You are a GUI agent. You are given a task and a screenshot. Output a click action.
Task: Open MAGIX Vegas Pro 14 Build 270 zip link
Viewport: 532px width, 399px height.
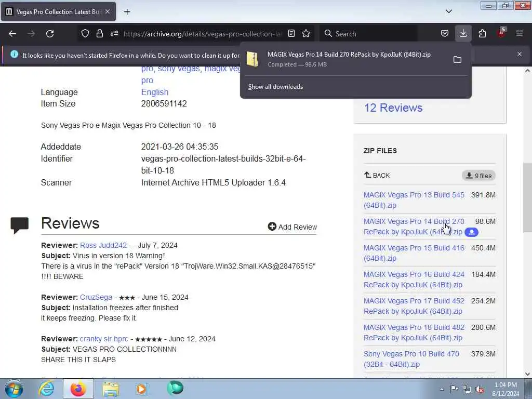tap(414, 227)
